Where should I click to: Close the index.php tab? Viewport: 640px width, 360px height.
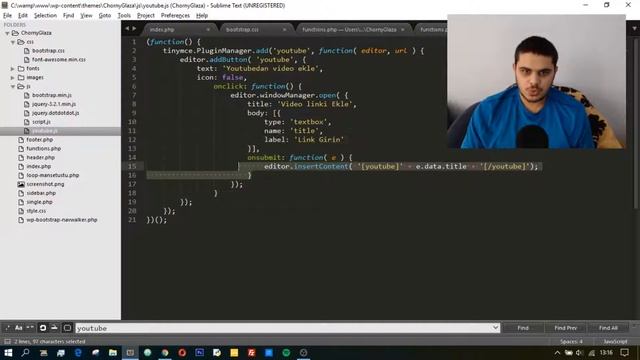click(x=208, y=30)
